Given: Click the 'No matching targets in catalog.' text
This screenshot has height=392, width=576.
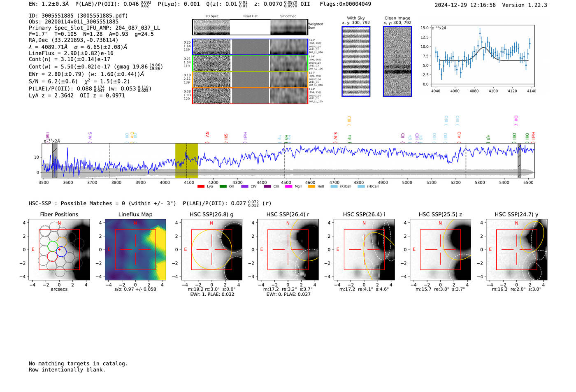Looking at the screenshot, I should (x=78, y=364).
